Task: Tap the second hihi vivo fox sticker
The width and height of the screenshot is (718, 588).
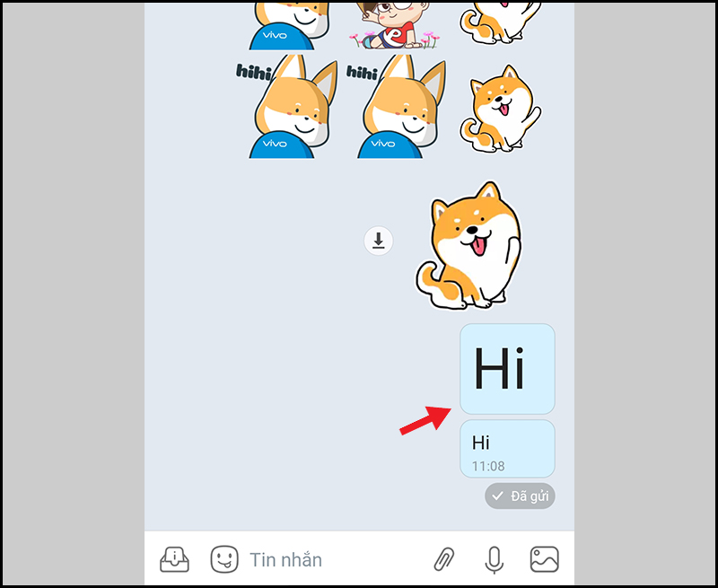Action: pos(396,107)
